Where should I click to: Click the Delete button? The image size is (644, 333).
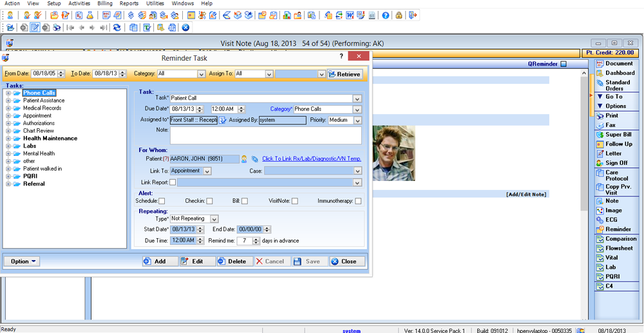(x=235, y=262)
